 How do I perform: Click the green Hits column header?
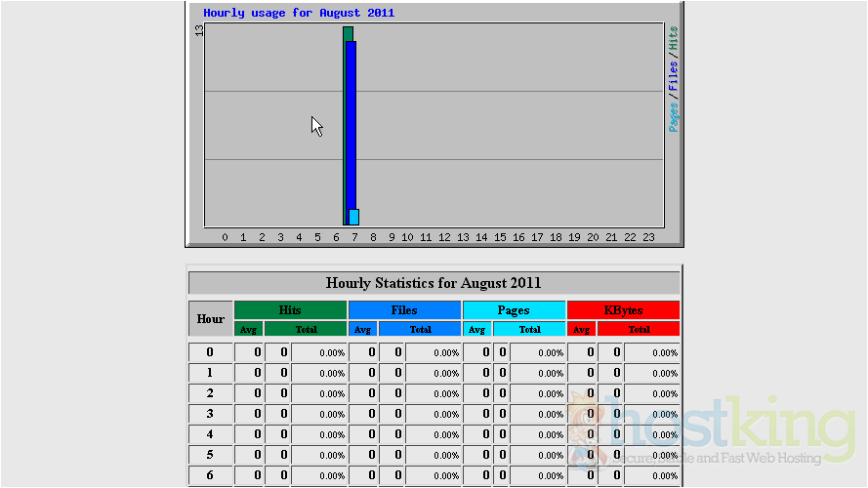click(290, 310)
